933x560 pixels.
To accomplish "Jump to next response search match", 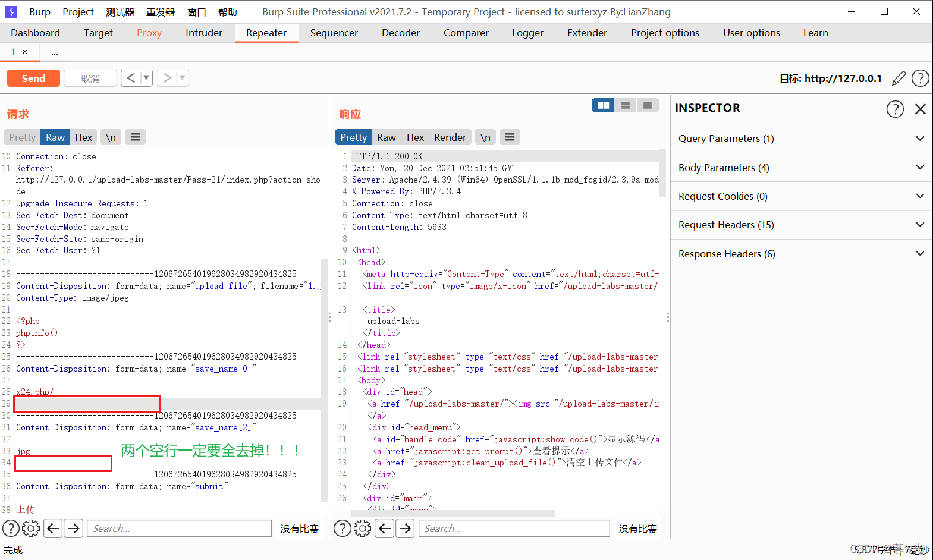I will click(x=406, y=528).
